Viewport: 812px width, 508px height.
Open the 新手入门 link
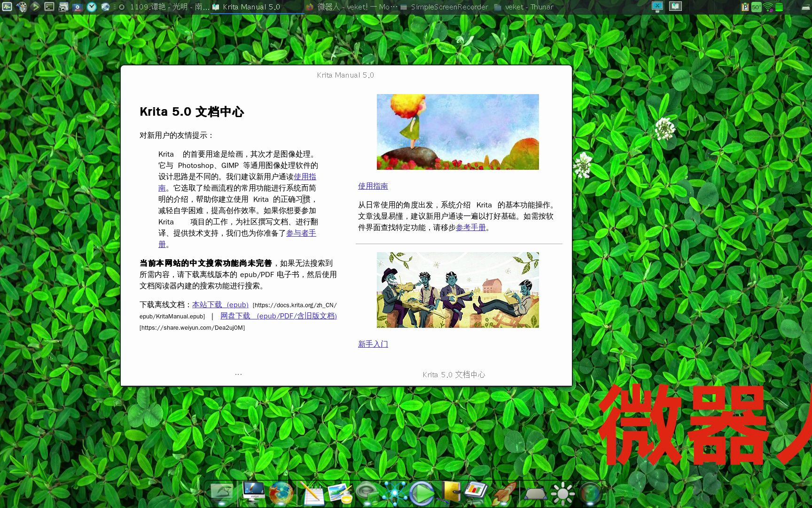click(373, 344)
